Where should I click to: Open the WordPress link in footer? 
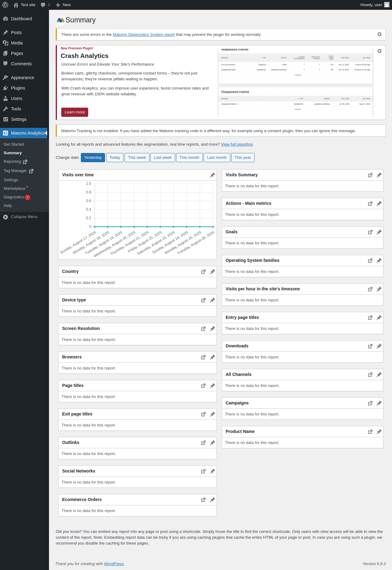click(x=114, y=564)
